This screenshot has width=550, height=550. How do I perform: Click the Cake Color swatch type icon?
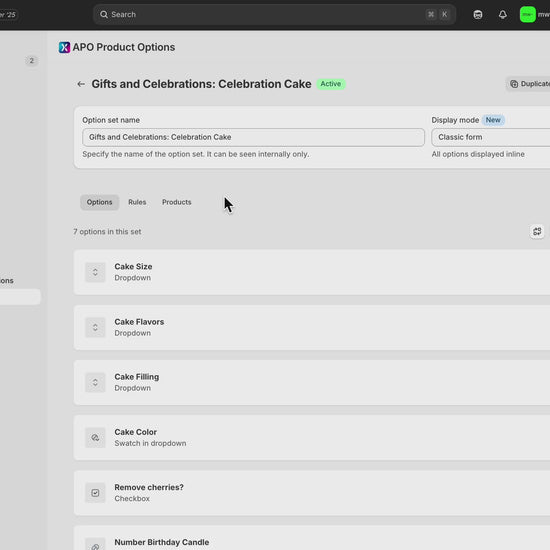coord(95,438)
